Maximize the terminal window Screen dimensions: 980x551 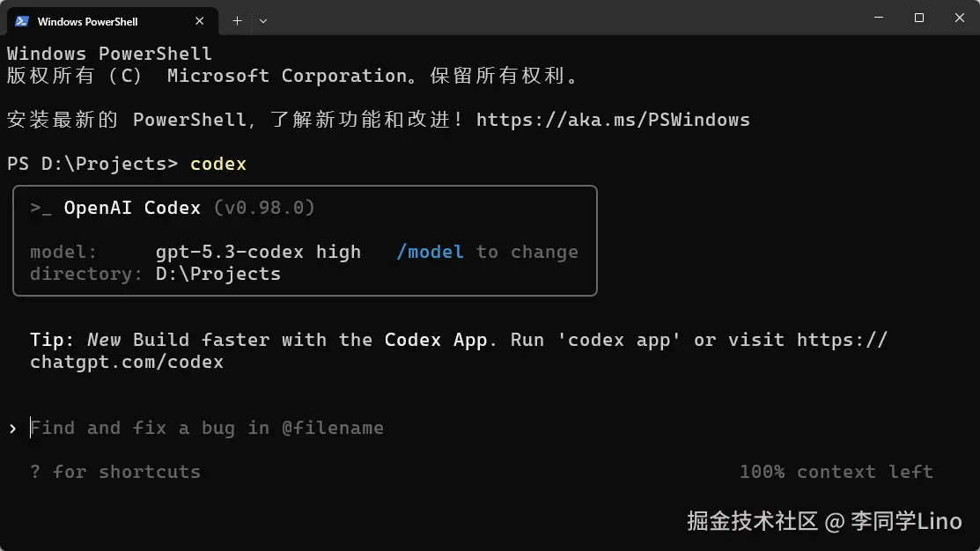919,18
